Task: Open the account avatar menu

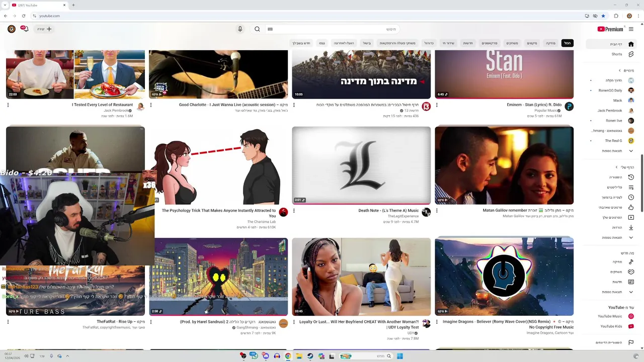Action: pos(11,29)
